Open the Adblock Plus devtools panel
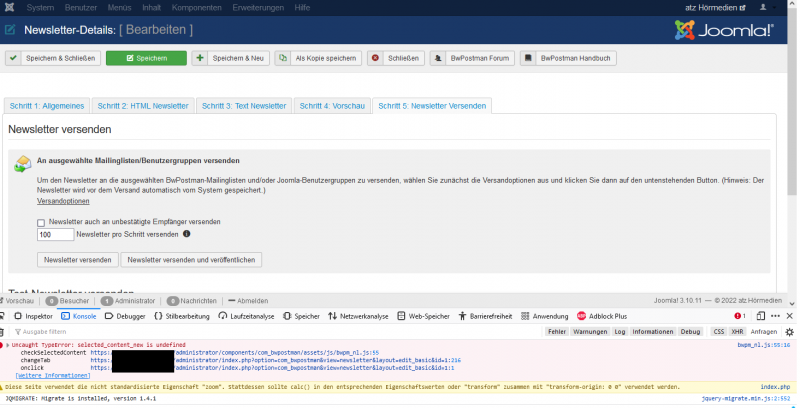This screenshot has width=800, height=408. [609, 316]
